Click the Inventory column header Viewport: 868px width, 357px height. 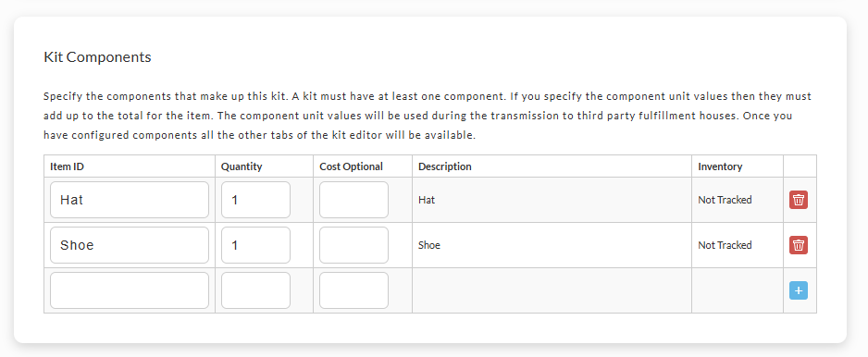pyautogui.click(x=720, y=166)
